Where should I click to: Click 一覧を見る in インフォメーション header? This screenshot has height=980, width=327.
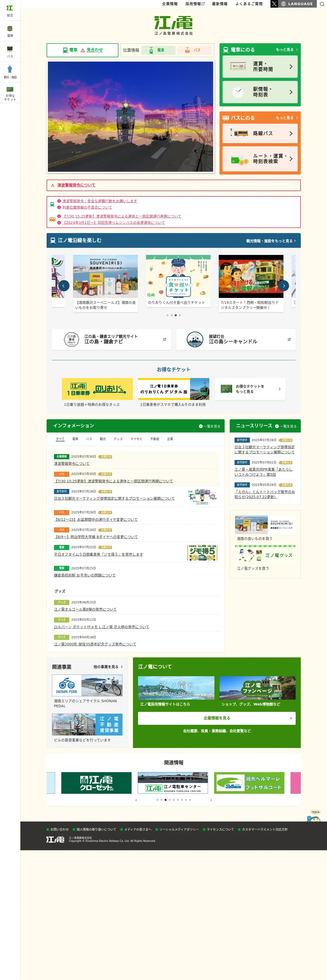click(209, 426)
